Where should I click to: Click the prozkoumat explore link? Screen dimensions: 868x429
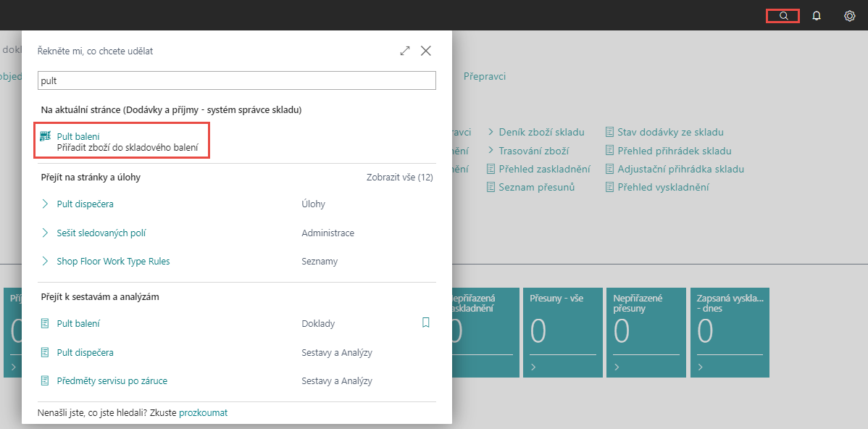tap(203, 413)
